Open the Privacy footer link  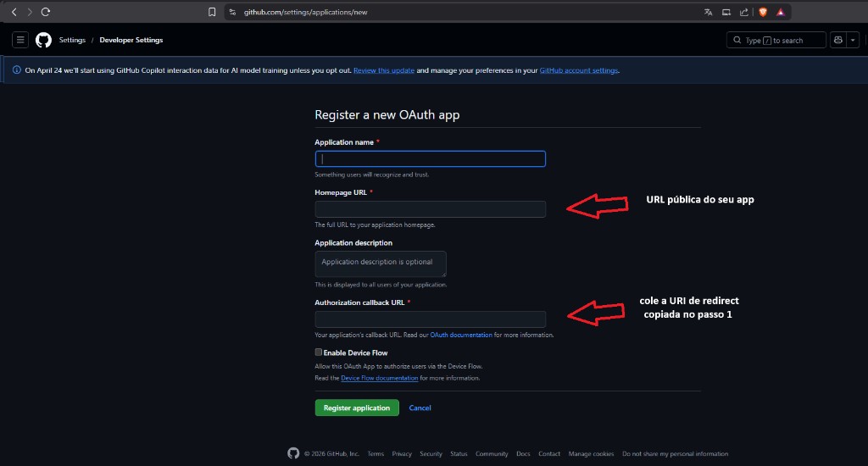tap(402, 454)
